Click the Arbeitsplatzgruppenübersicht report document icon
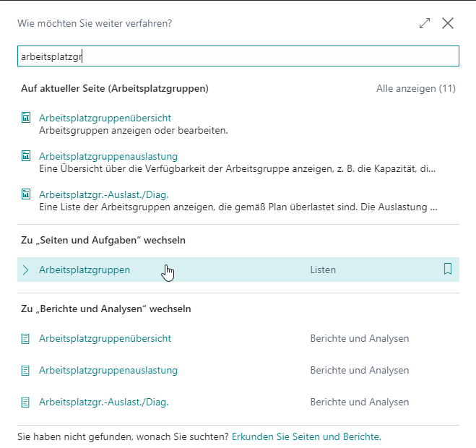 pos(25,339)
